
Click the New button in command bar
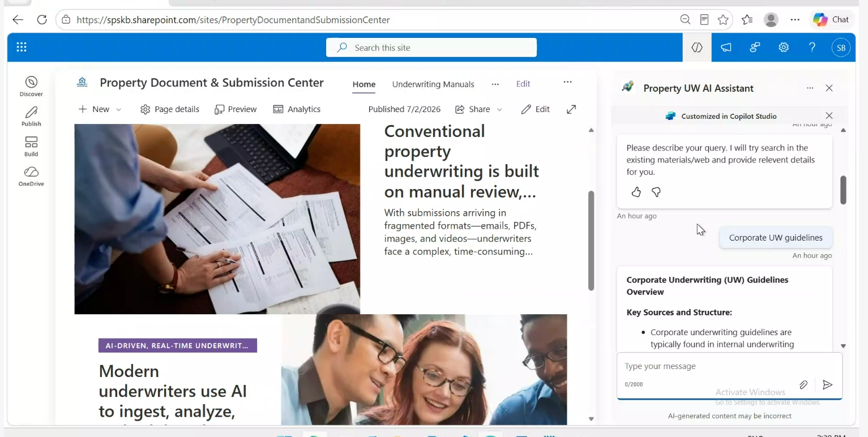click(94, 109)
